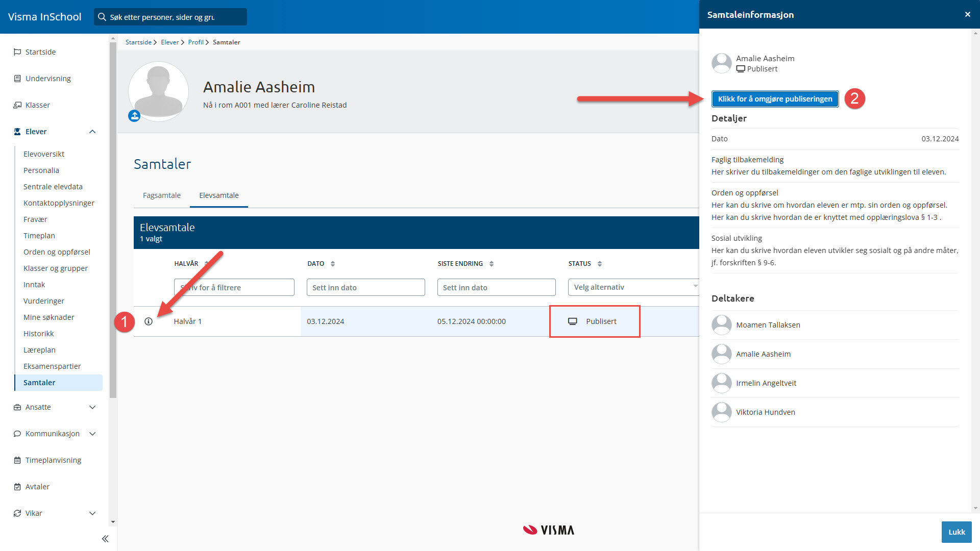Click the Dato filter date field
980x551 pixels.
click(365, 287)
